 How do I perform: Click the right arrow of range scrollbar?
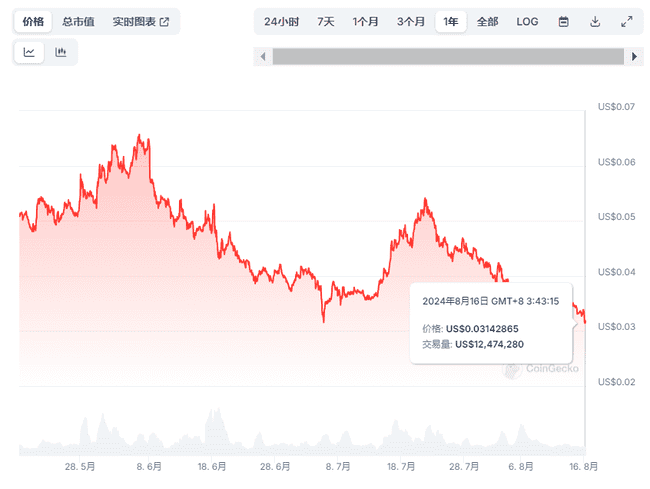tap(635, 57)
